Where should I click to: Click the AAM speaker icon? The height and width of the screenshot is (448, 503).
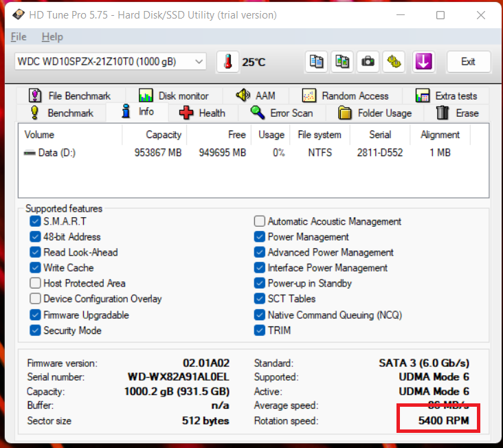point(243,95)
